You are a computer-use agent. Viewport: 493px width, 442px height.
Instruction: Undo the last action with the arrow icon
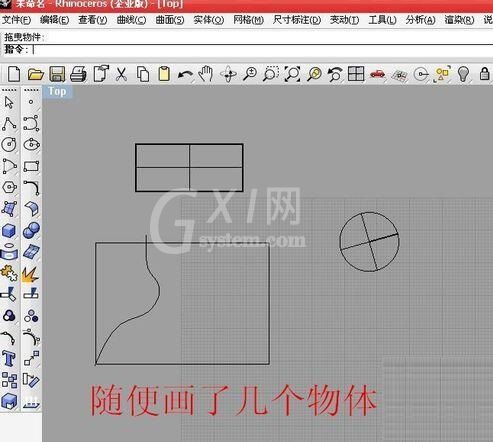pyautogui.click(x=185, y=75)
